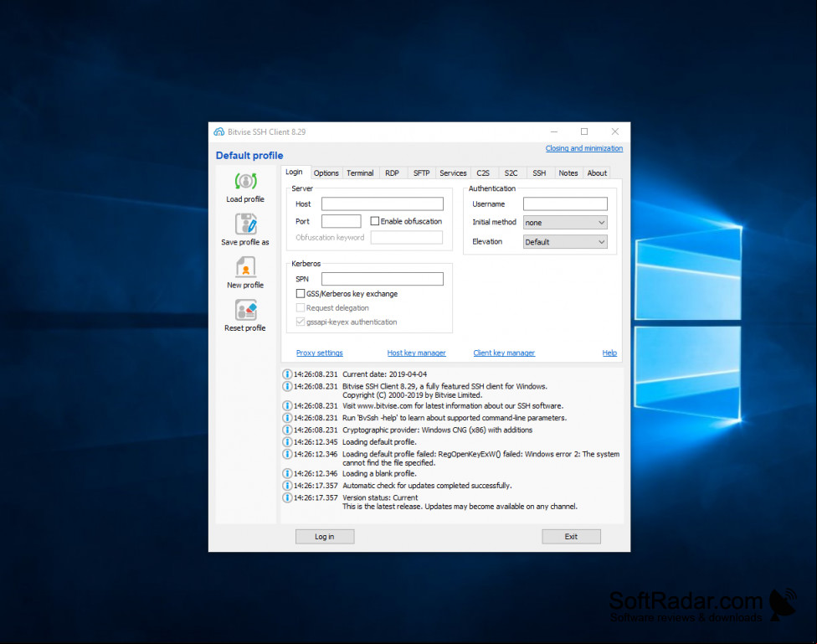Click info icon beside 'Automatic check for updates' entry
This screenshot has height=644, width=817.
pos(287,486)
